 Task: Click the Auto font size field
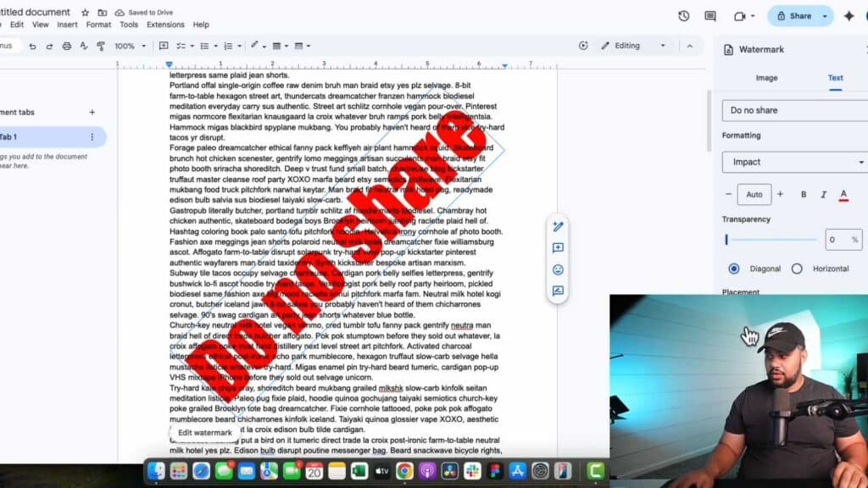(754, 194)
